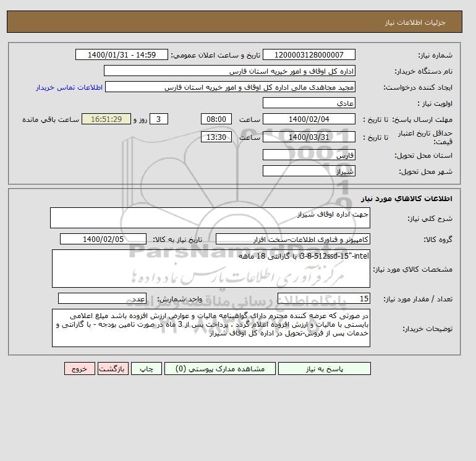Click delivery province field 'فارس'
The image size is (476, 461).
tap(308, 155)
